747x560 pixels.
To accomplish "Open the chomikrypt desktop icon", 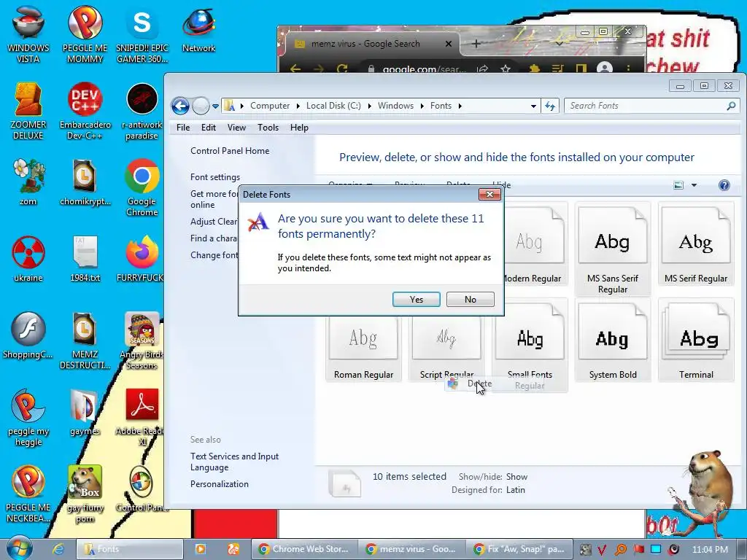I will (85, 182).
